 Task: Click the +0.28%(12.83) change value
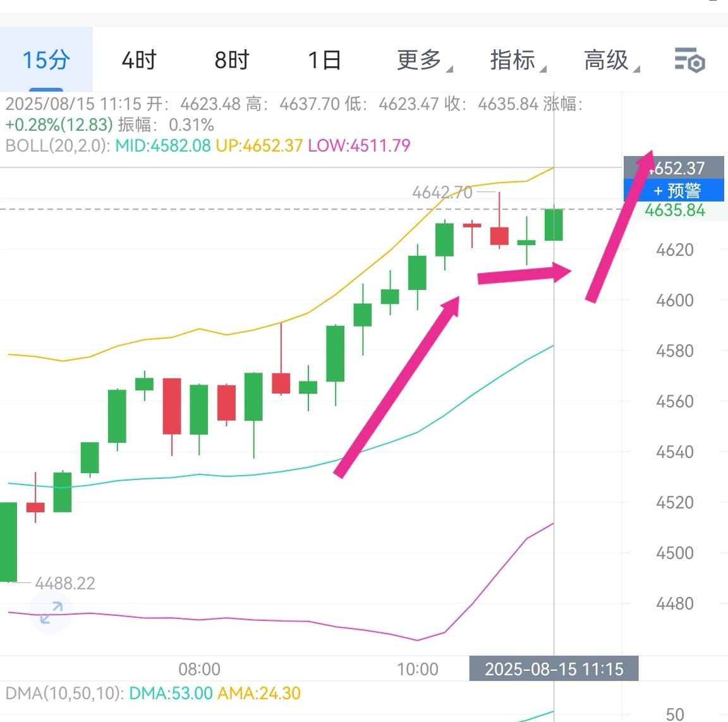coord(59,125)
